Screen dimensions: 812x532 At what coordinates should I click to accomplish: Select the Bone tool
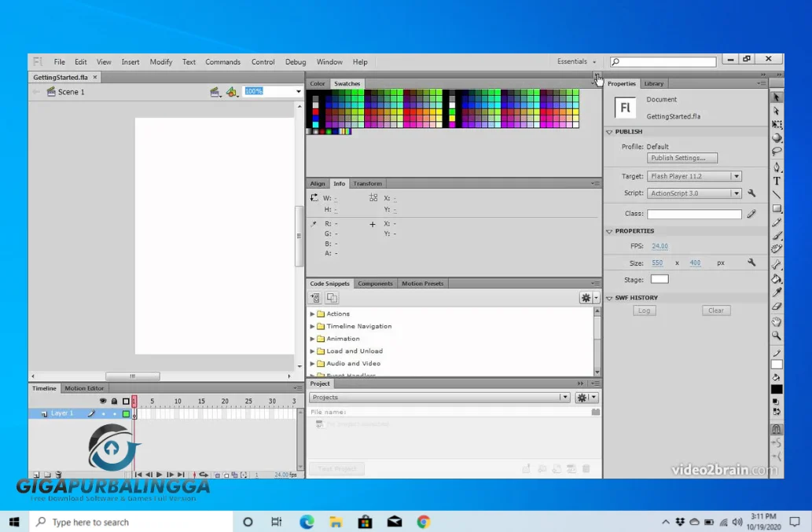(777, 265)
